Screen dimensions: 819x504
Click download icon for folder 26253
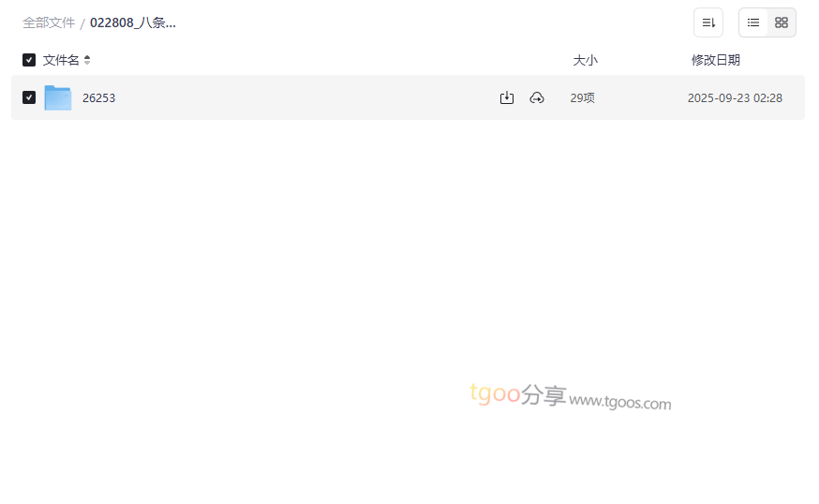(507, 97)
